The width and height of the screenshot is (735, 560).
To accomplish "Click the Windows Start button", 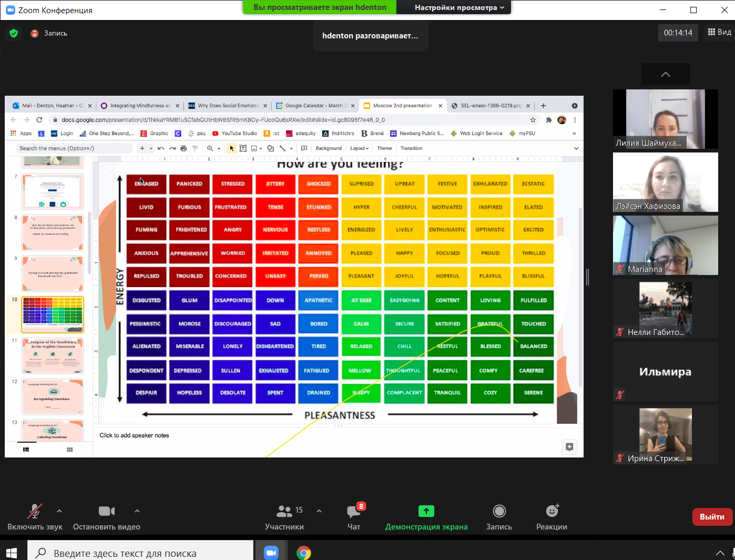I will 12,553.
